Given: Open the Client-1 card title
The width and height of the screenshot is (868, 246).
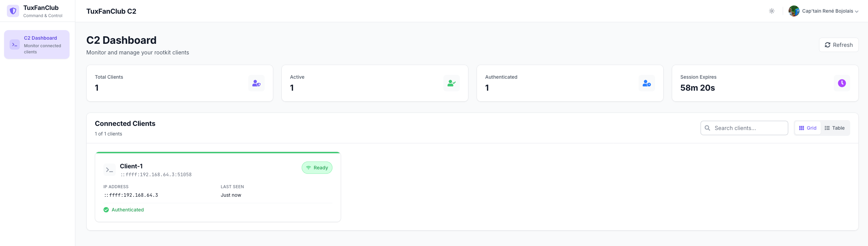Looking at the screenshot, I should click(131, 166).
